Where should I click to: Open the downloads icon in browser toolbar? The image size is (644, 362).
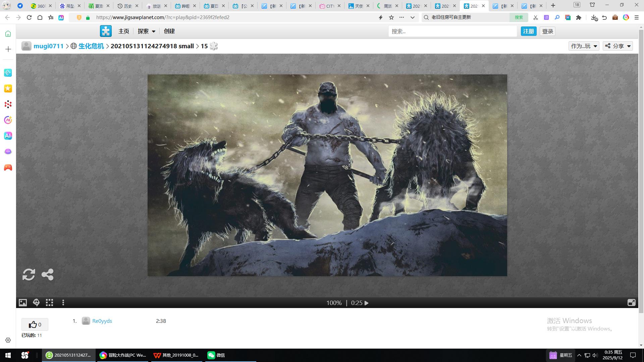tap(594, 18)
